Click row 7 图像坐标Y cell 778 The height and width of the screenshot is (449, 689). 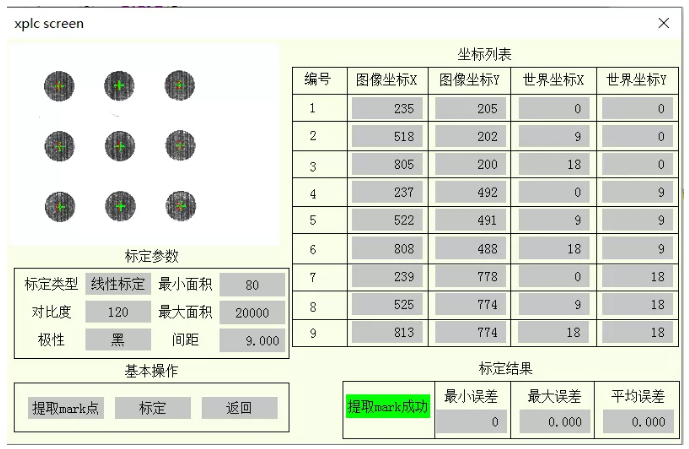pyautogui.click(x=470, y=277)
